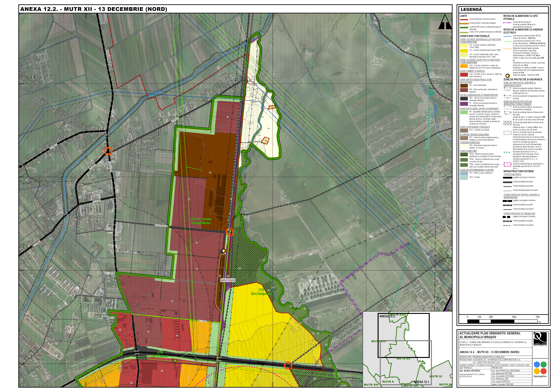
Task: Click arh. Andrei JELESCU name
Action: 470,371
